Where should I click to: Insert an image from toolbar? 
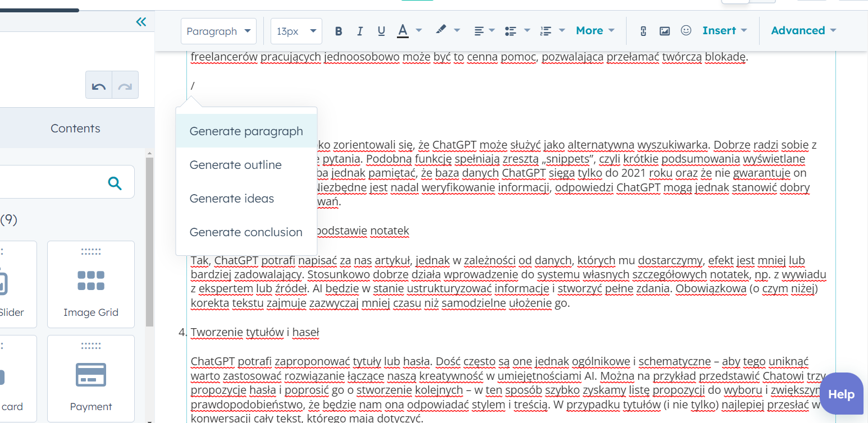point(665,31)
